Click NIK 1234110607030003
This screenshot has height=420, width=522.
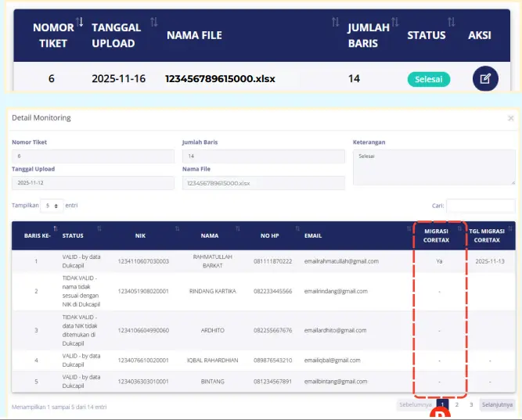point(143,261)
